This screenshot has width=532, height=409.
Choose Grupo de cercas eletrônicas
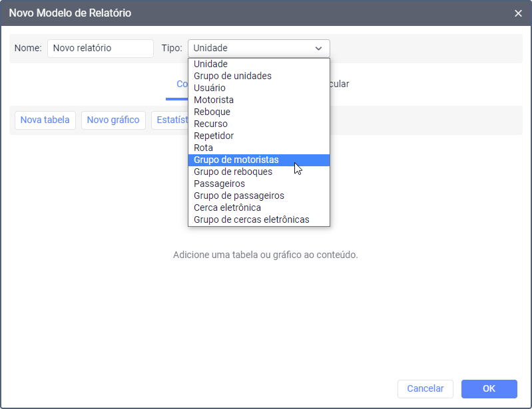(252, 219)
